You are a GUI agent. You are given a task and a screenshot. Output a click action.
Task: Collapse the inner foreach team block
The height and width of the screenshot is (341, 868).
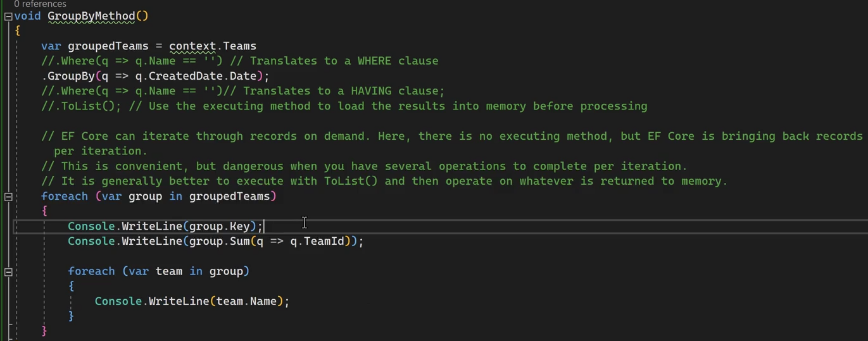[8, 272]
